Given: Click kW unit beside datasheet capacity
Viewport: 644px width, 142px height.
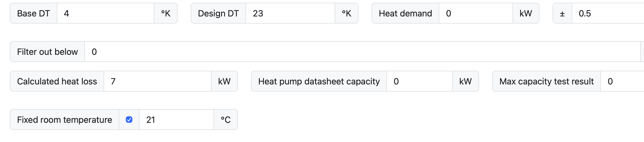Looking at the screenshot, I should coord(465,81).
